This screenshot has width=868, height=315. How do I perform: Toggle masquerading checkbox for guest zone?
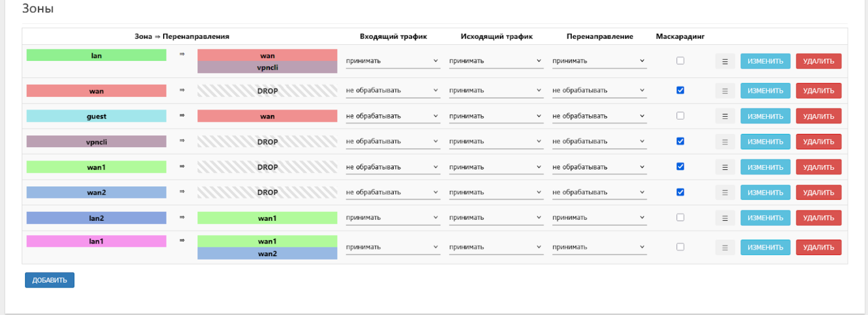coord(680,116)
